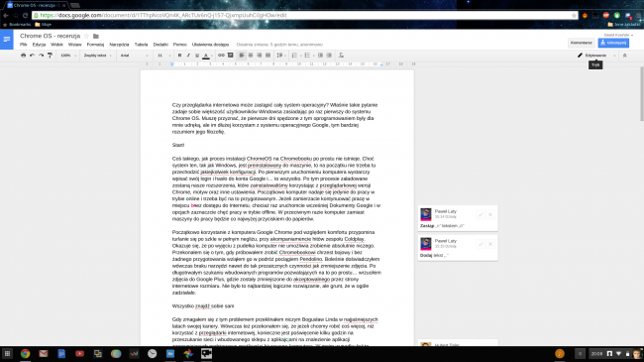Open the Arial font dropdown

[135, 56]
